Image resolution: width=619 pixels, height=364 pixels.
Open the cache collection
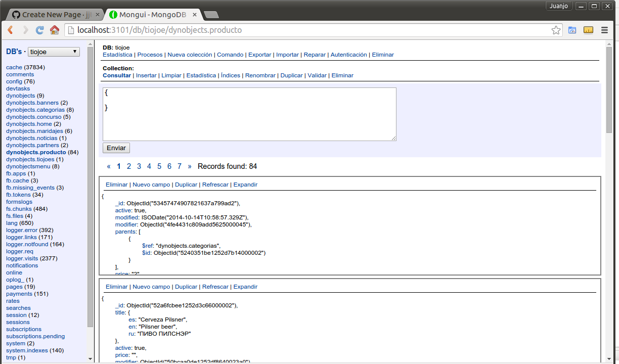click(14, 67)
